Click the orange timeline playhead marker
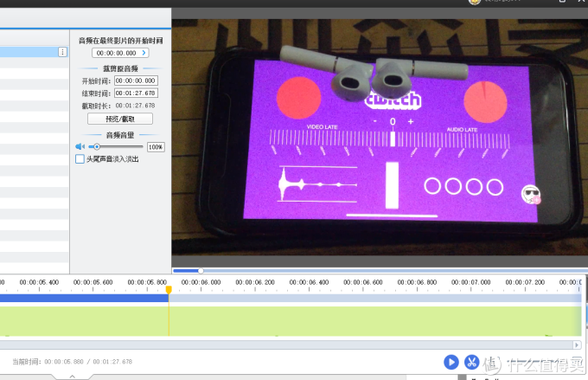The width and height of the screenshot is (588, 380). [x=169, y=289]
